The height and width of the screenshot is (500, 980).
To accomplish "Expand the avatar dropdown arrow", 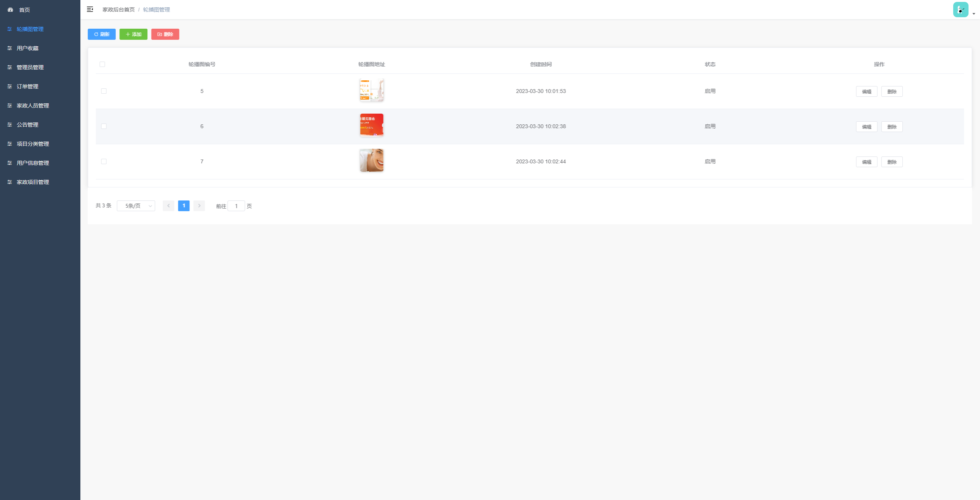I will point(974,14).
